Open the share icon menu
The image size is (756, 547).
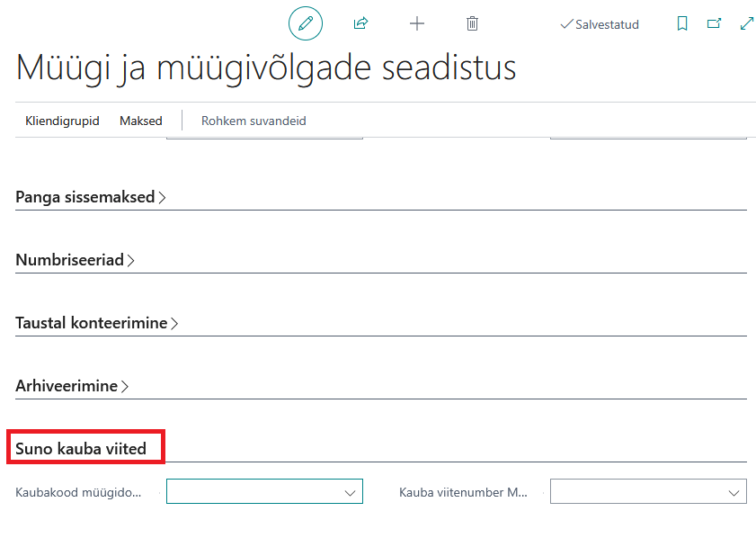point(360,23)
